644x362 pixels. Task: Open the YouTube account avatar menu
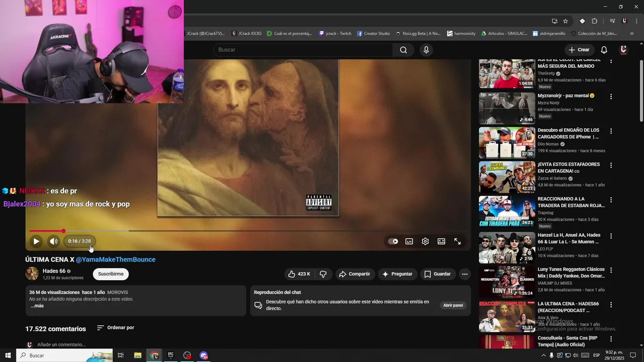pyautogui.click(x=623, y=50)
